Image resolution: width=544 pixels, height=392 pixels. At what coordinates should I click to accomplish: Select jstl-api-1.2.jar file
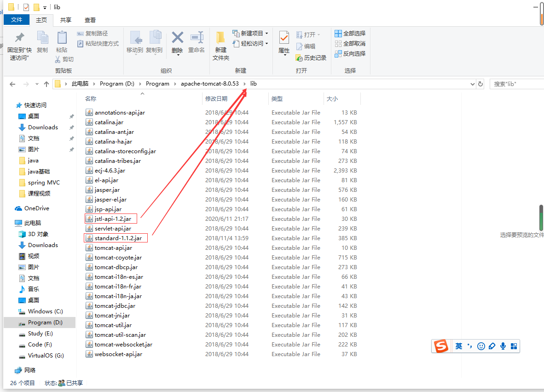click(x=113, y=219)
